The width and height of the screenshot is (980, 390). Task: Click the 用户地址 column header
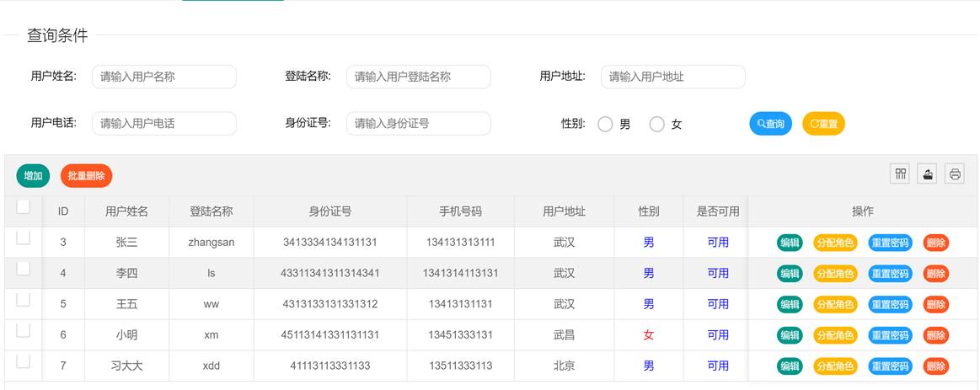(x=565, y=211)
